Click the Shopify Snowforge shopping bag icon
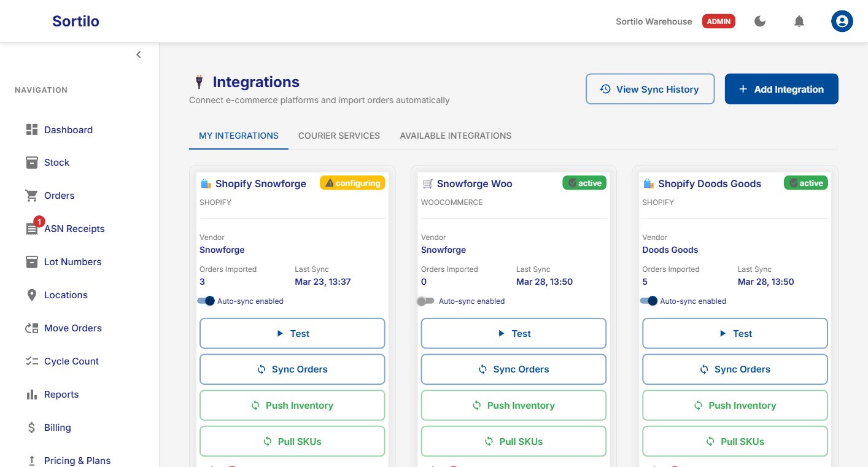The height and width of the screenshot is (467, 868). 206,183
